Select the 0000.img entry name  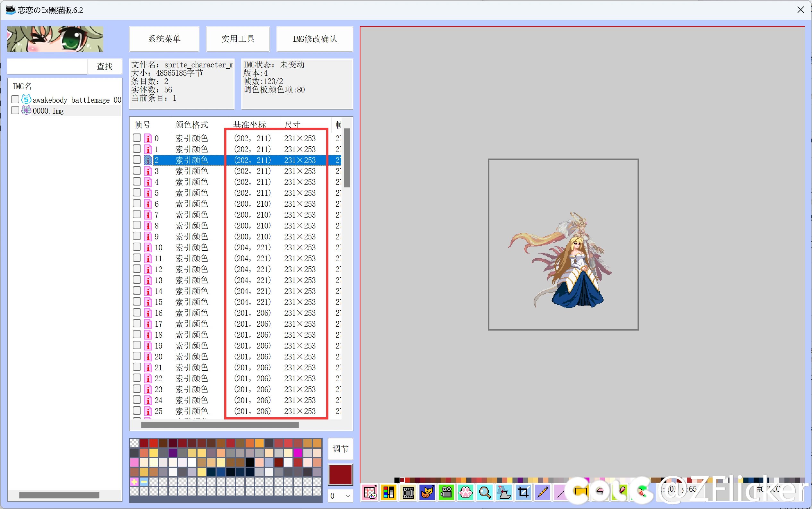pos(48,111)
